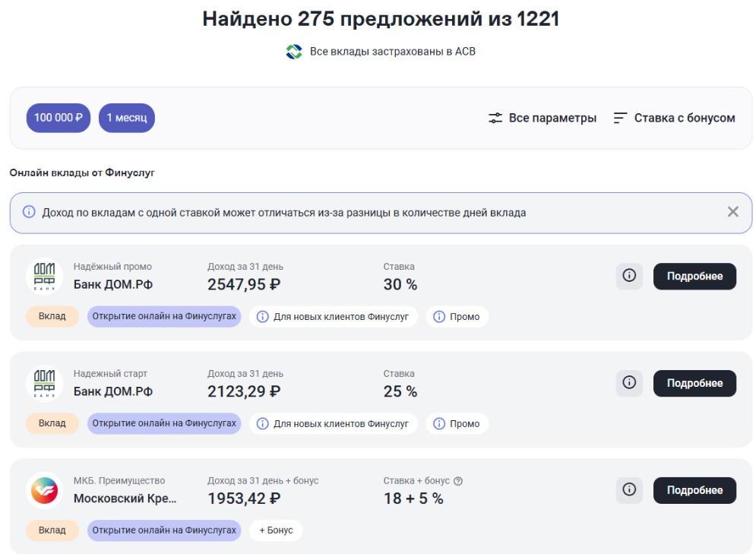Viewport: 756px width, 554px height.
Task: Change the 100 000 ₽ amount filter
Action: click(59, 118)
